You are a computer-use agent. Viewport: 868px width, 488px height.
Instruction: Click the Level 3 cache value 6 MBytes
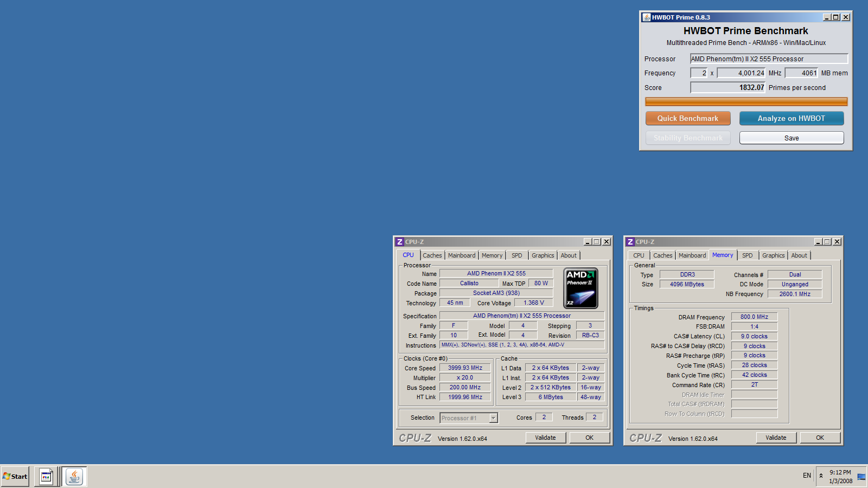click(x=551, y=397)
